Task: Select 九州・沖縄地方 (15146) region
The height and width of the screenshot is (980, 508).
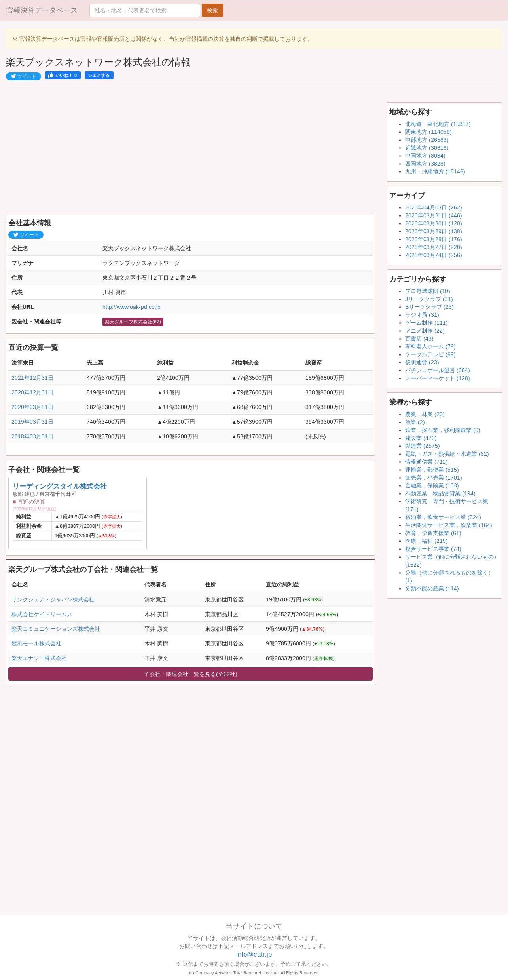Action: (435, 171)
